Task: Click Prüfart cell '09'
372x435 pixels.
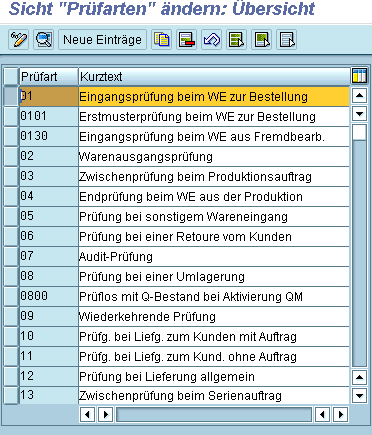Action: (x=49, y=317)
